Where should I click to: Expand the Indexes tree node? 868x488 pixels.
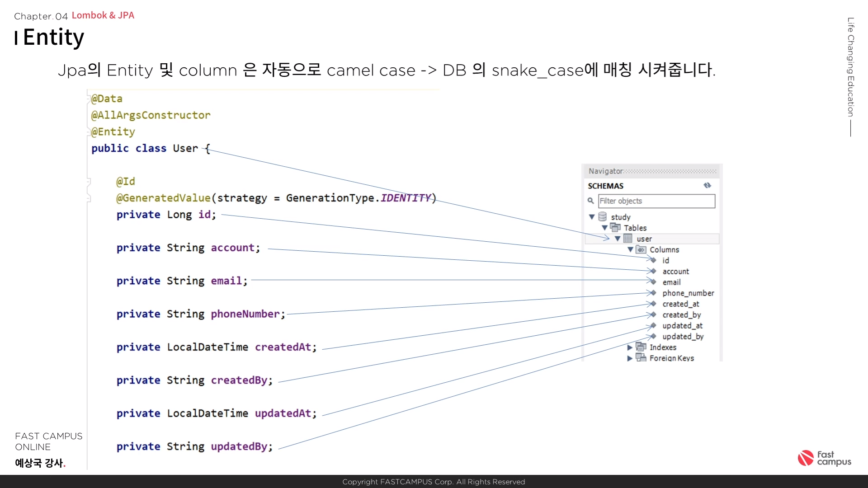point(630,347)
